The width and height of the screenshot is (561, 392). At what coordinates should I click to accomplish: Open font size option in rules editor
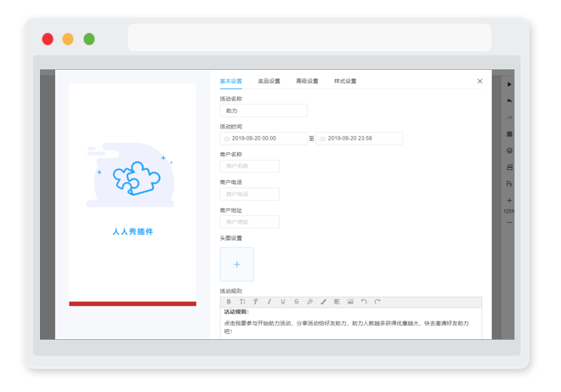point(242,302)
